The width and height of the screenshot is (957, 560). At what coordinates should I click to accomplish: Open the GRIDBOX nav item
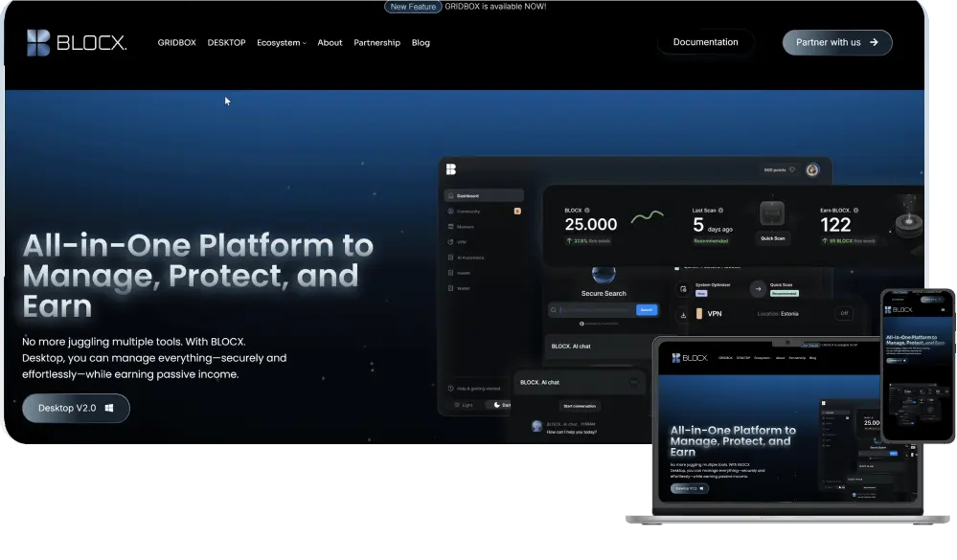tap(176, 43)
